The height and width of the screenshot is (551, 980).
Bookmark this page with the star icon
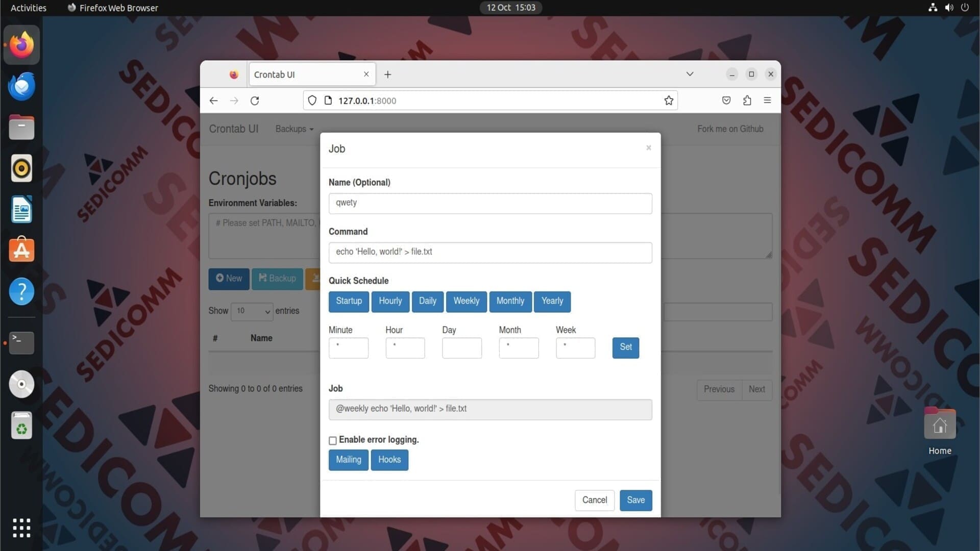(669, 101)
